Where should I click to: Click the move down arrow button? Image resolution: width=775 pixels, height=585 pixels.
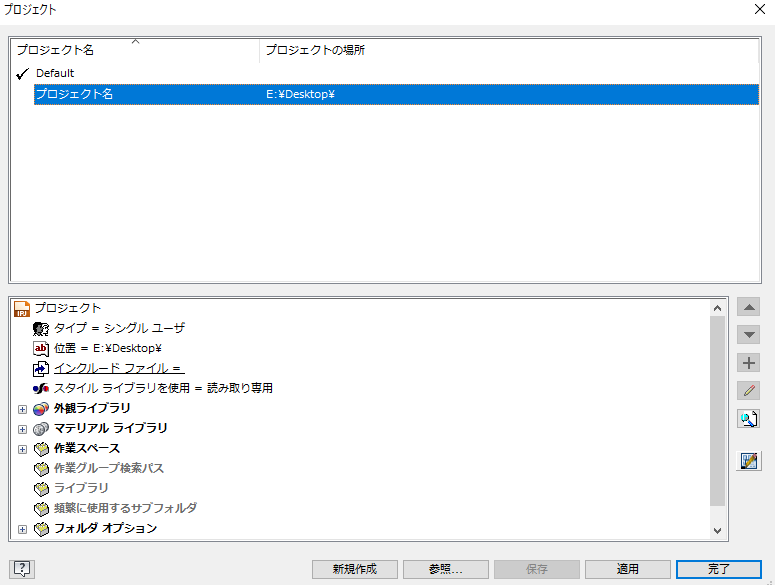point(748,334)
